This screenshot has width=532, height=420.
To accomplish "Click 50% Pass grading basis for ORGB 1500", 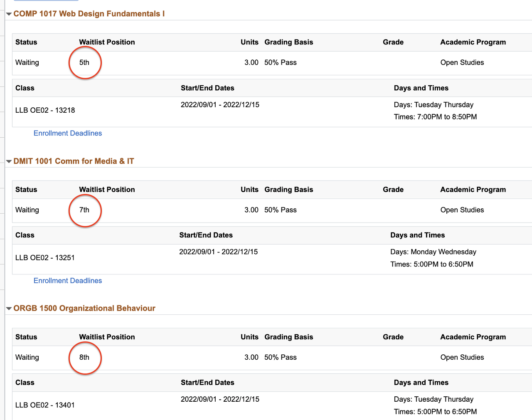I will 281,357.
